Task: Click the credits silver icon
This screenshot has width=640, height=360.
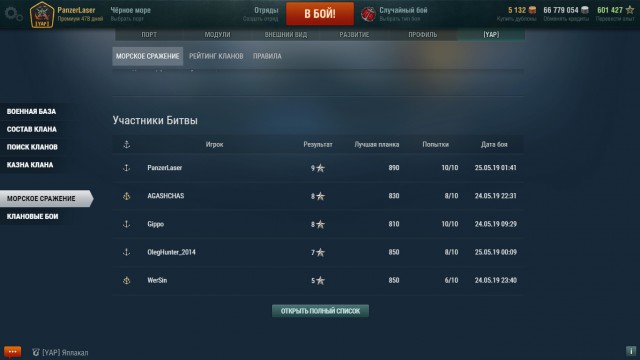Action: tap(585, 10)
